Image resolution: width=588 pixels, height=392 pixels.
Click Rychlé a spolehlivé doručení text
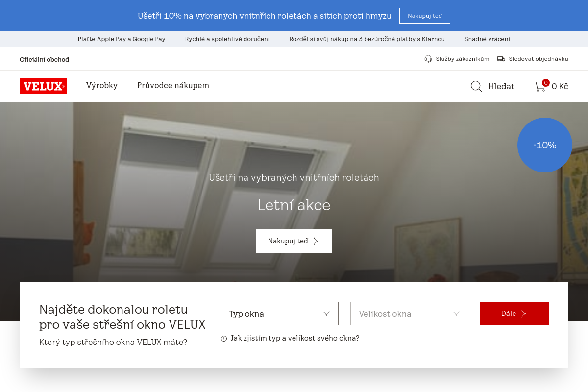(x=227, y=39)
